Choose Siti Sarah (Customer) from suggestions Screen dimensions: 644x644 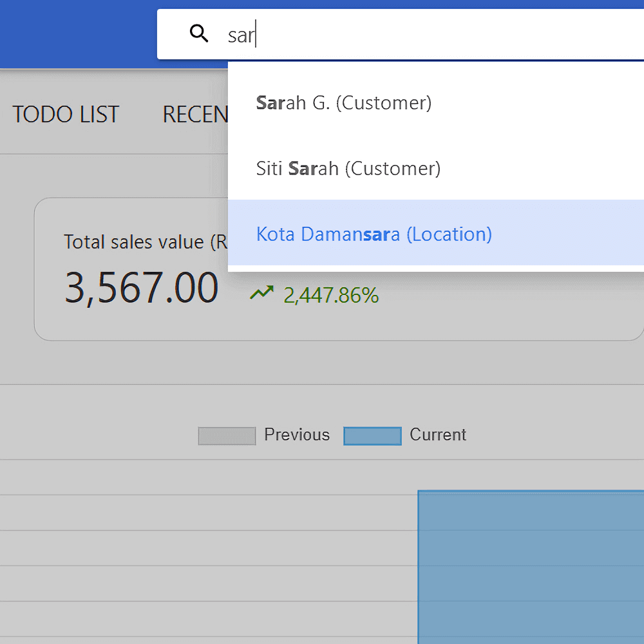pyautogui.click(x=348, y=169)
